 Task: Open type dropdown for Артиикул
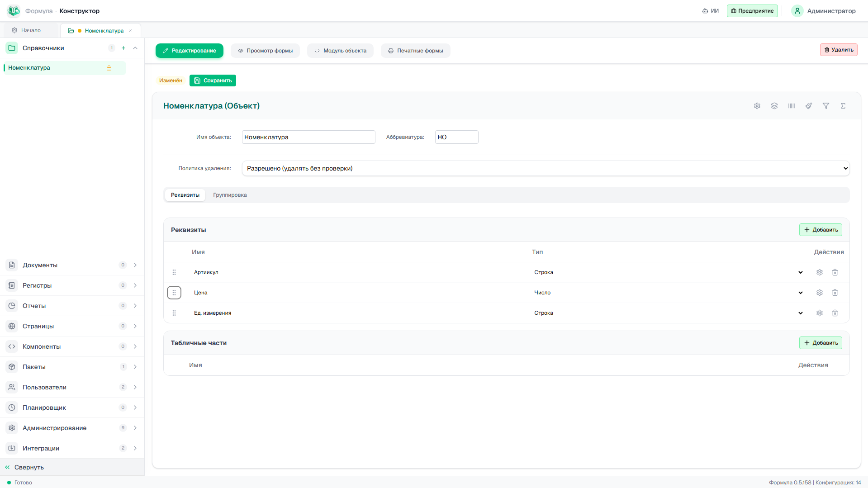(x=668, y=272)
